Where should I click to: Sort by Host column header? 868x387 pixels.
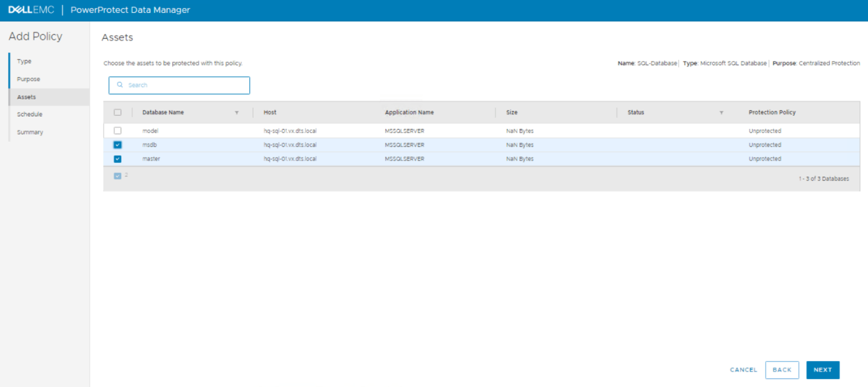point(270,113)
